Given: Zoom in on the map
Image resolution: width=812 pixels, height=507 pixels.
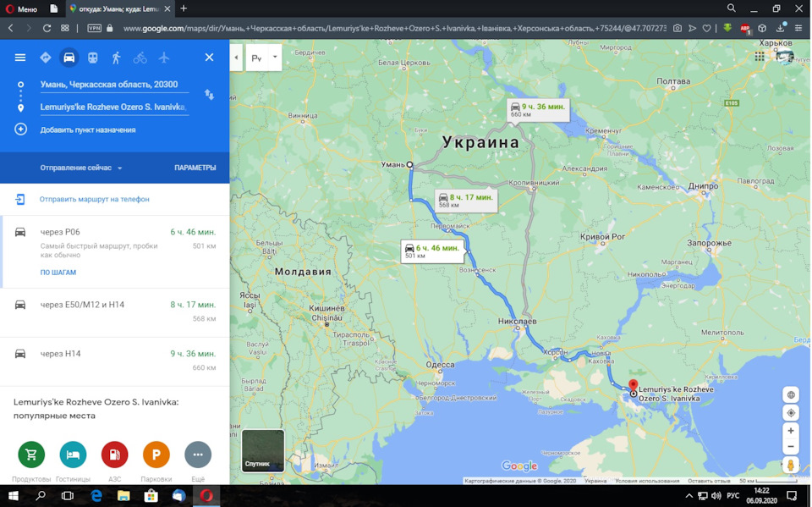Looking at the screenshot, I should click(791, 431).
